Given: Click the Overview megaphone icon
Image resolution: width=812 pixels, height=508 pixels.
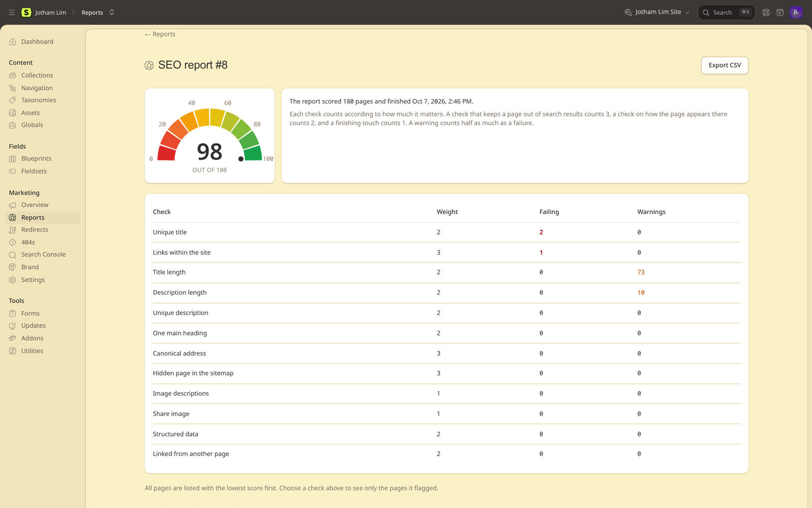Looking at the screenshot, I should [13, 205].
